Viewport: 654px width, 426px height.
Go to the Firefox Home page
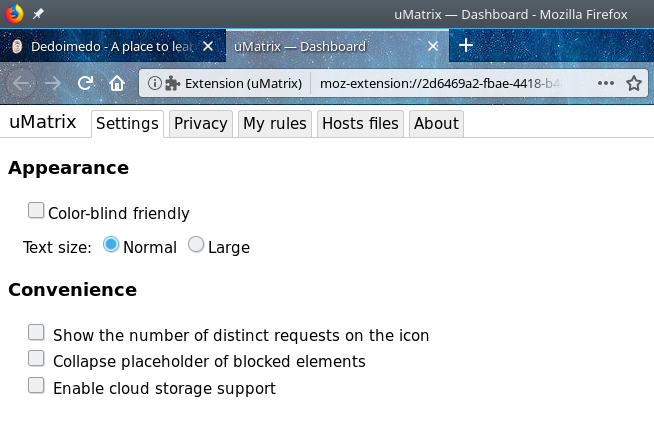point(117,83)
